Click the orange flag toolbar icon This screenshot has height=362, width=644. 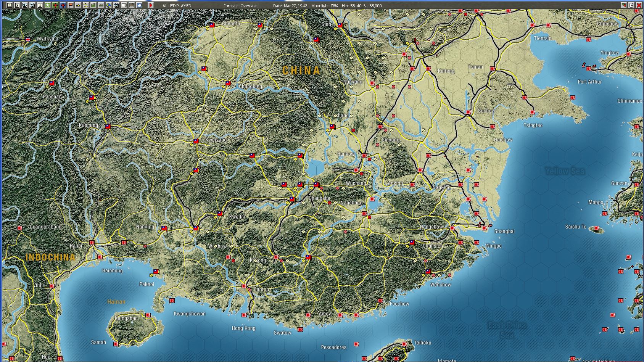tap(71, 5)
